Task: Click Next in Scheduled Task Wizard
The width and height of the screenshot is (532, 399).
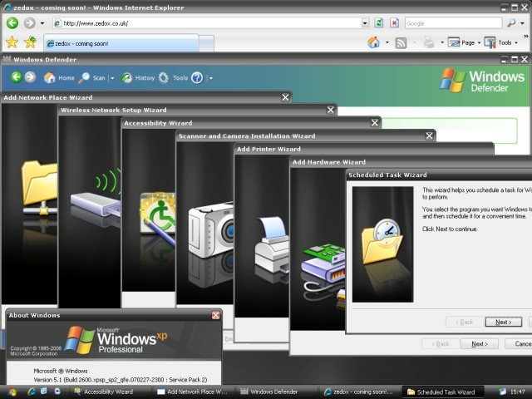Action: pos(504,322)
